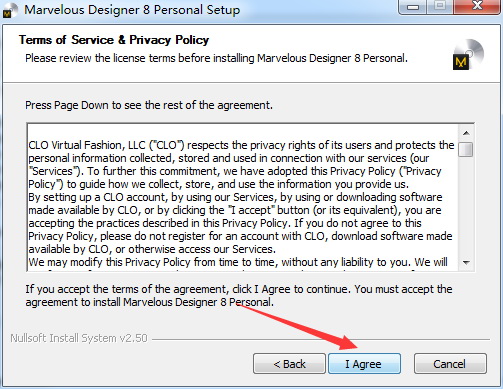Click the license scrollbar up arrow
This screenshot has height=389, width=503.
[466, 133]
